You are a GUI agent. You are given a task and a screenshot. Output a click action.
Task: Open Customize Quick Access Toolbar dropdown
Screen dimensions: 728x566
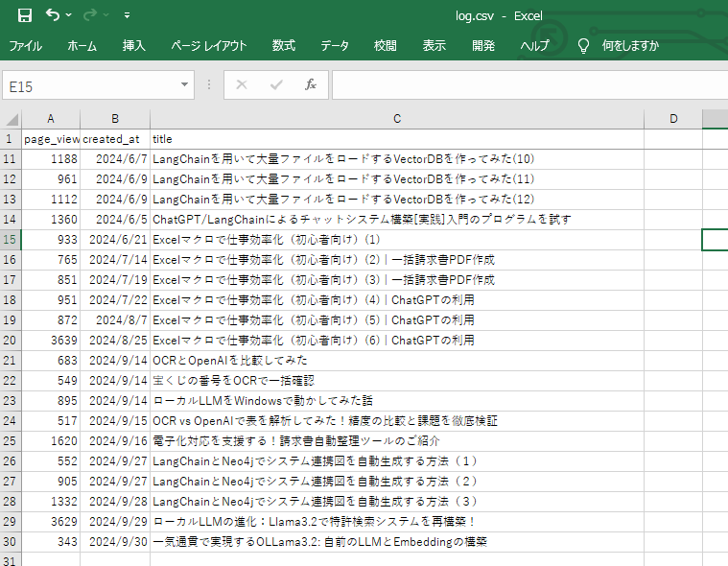[127, 15]
